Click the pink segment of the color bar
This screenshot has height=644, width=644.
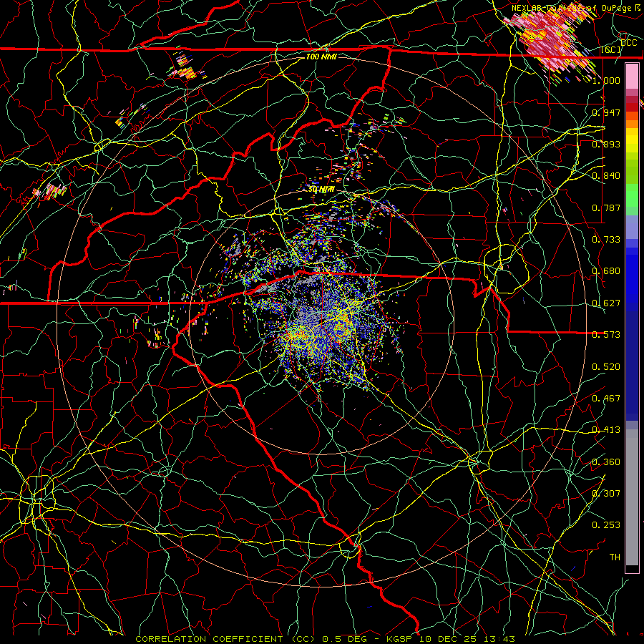(632, 76)
